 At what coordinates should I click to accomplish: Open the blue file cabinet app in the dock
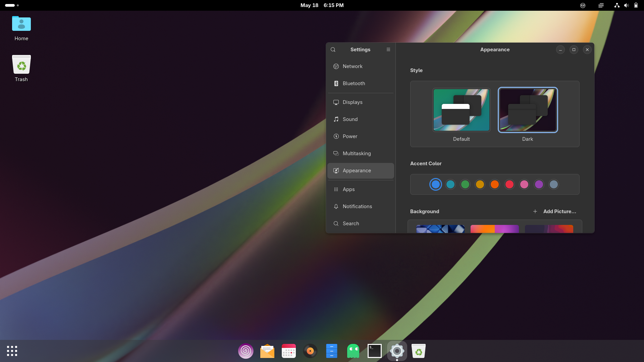click(332, 351)
